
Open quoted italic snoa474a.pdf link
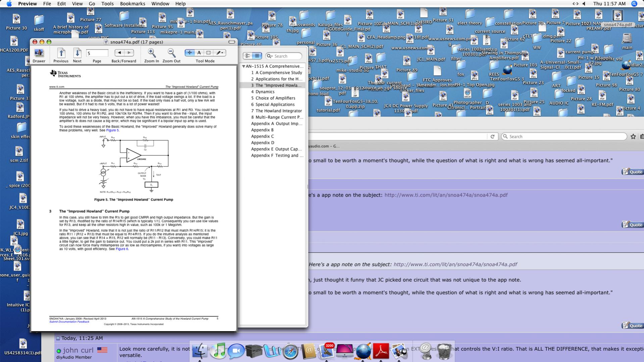(455, 264)
